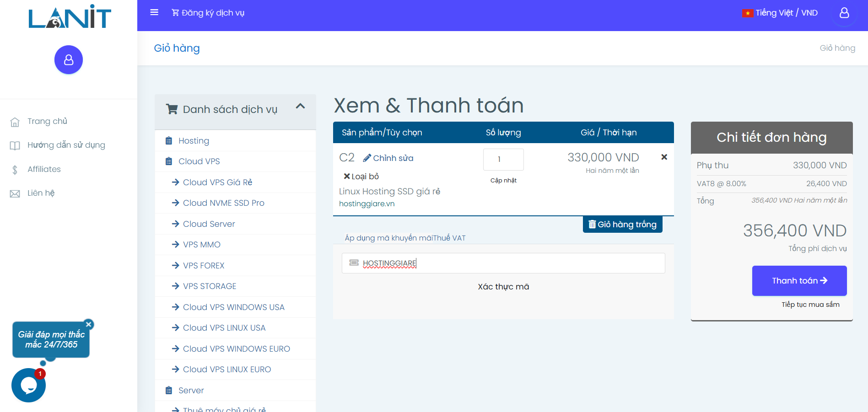The image size is (868, 412).
Task: Open Đăng ký dịch vụ menu item
Action: click(x=208, y=13)
